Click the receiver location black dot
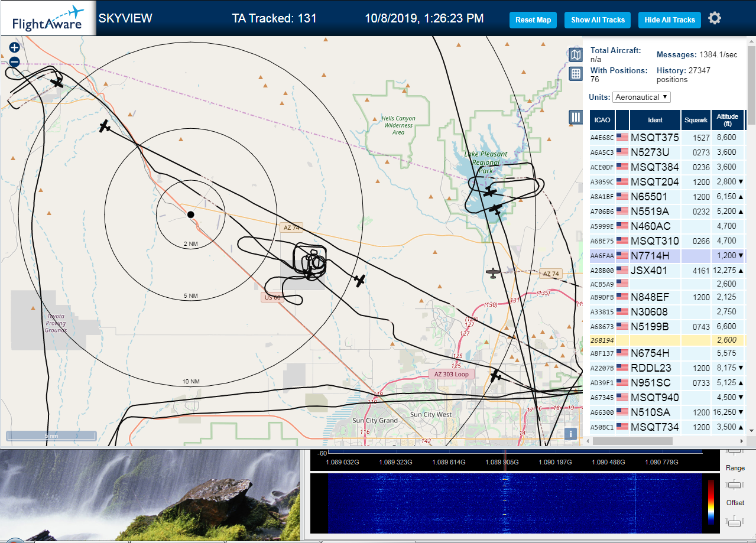Viewport: 756px width, 543px height. point(190,214)
